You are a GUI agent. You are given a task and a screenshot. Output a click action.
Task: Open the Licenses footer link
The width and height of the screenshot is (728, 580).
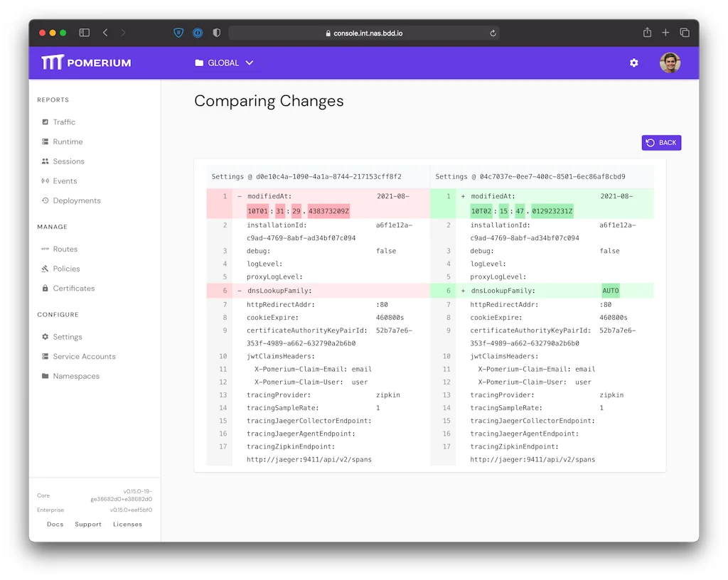[x=127, y=525]
